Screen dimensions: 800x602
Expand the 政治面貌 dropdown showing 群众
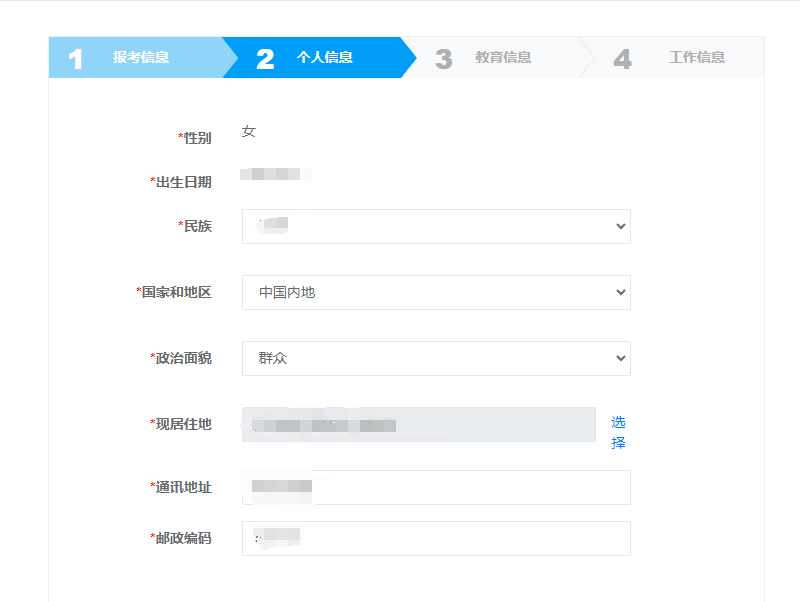[x=436, y=358]
